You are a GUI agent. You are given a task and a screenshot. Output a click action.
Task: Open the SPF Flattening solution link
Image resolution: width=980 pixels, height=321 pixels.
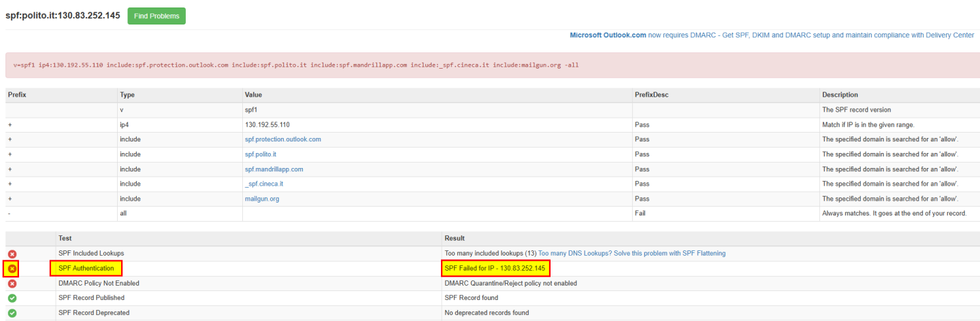[x=632, y=254]
